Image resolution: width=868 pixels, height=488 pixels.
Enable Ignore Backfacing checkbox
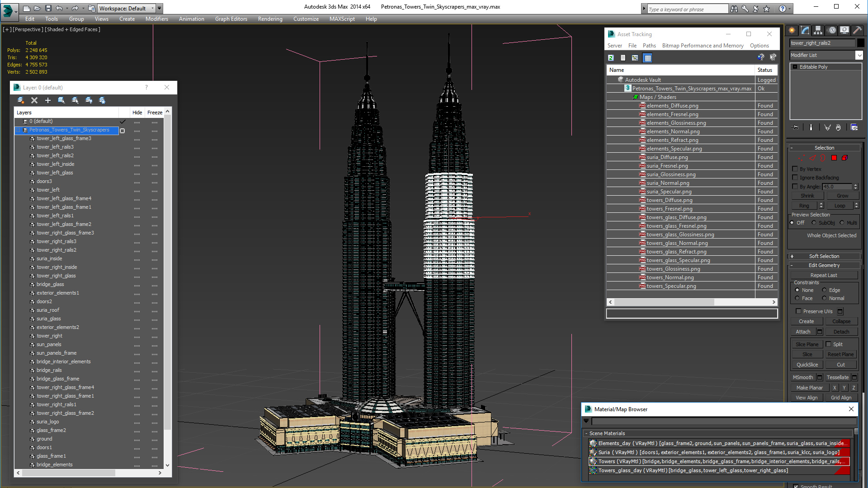pos(795,177)
